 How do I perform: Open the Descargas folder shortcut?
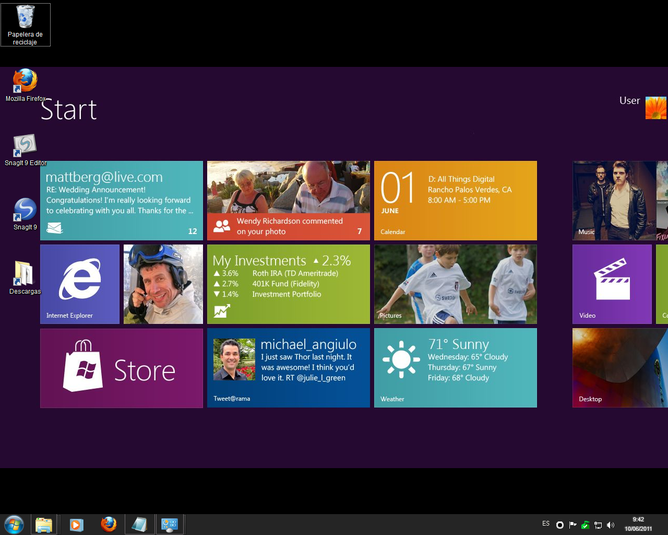click(25, 278)
